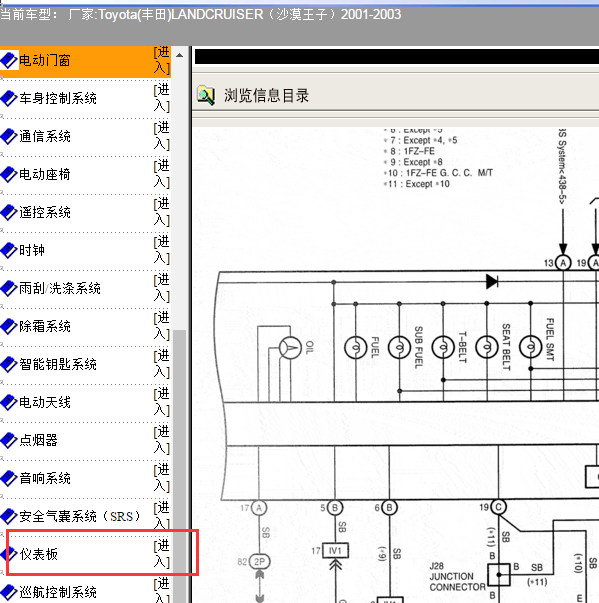599x603 pixels.
Task: Open the 电动座椅 entry text
Action: (45, 175)
